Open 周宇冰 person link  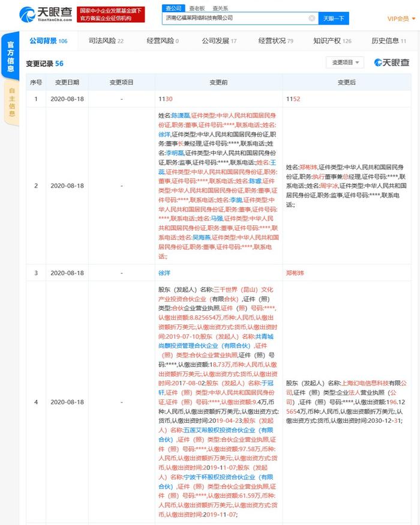click(329, 186)
